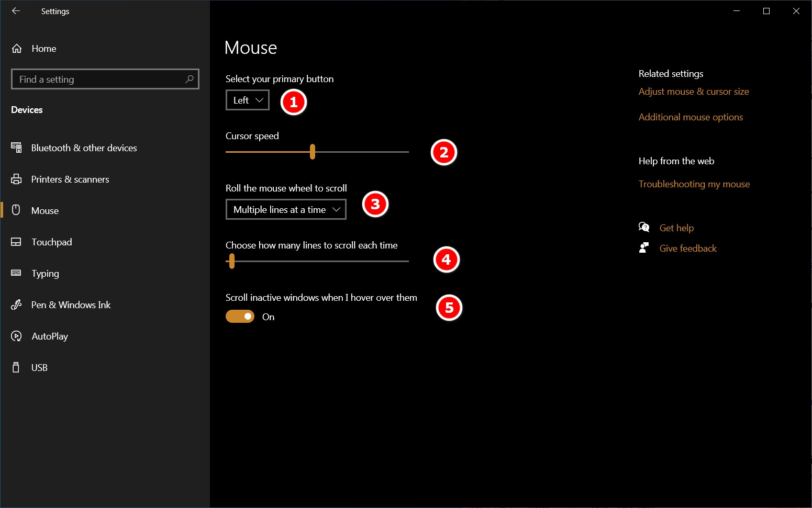The image size is (812, 508).
Task: Click the Touchpad icon in sidebar
Action: pos(16,242)
